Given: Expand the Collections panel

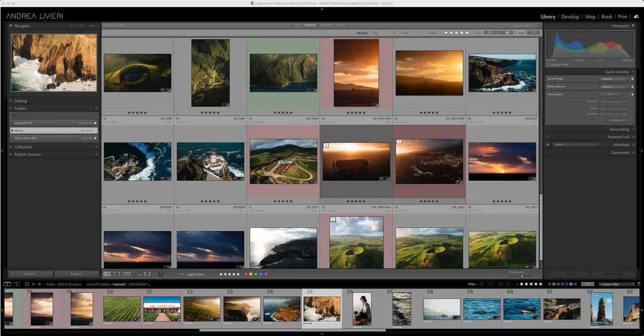Looking at the screenshot, I should click(x=12, y=147).
